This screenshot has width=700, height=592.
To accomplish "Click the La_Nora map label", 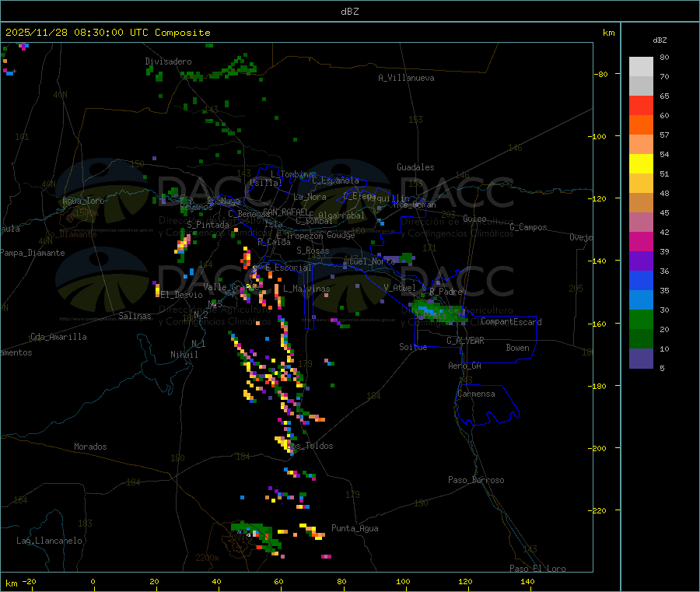I will pos(310,197).
